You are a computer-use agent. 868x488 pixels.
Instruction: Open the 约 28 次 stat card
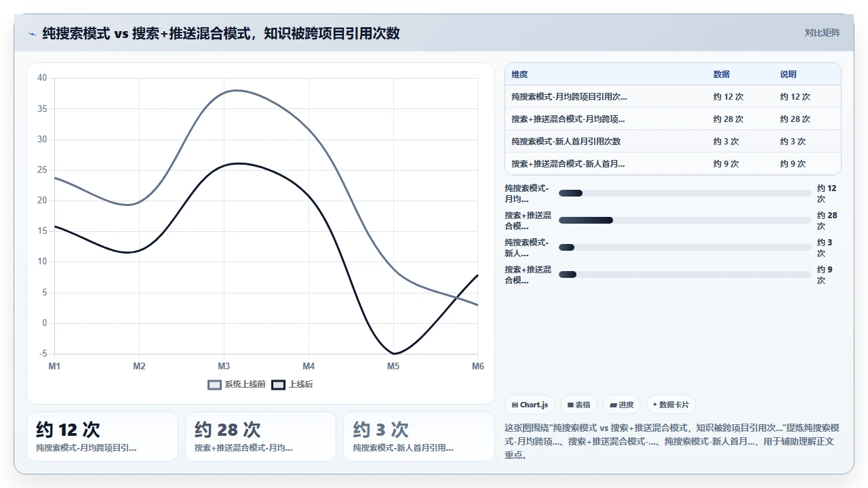[260, 436]
